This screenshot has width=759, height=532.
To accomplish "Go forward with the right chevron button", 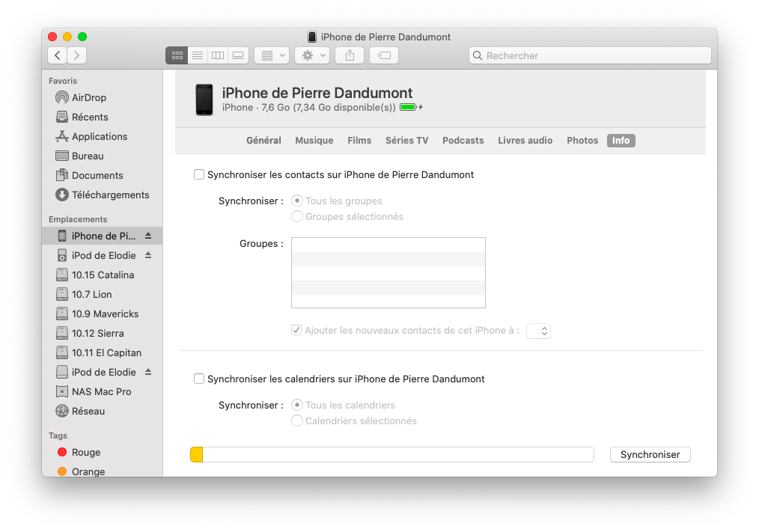I will click(77, 55).
